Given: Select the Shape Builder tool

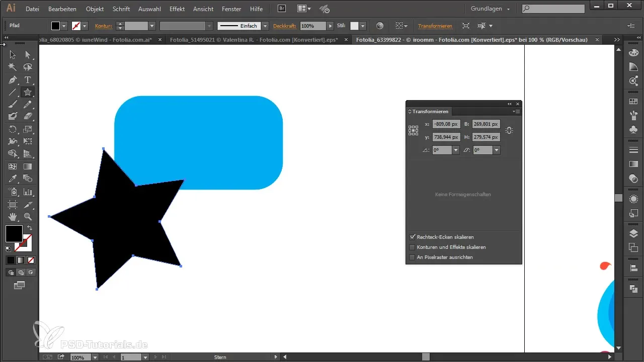Looking at the screenshot, I should [13, 154].
